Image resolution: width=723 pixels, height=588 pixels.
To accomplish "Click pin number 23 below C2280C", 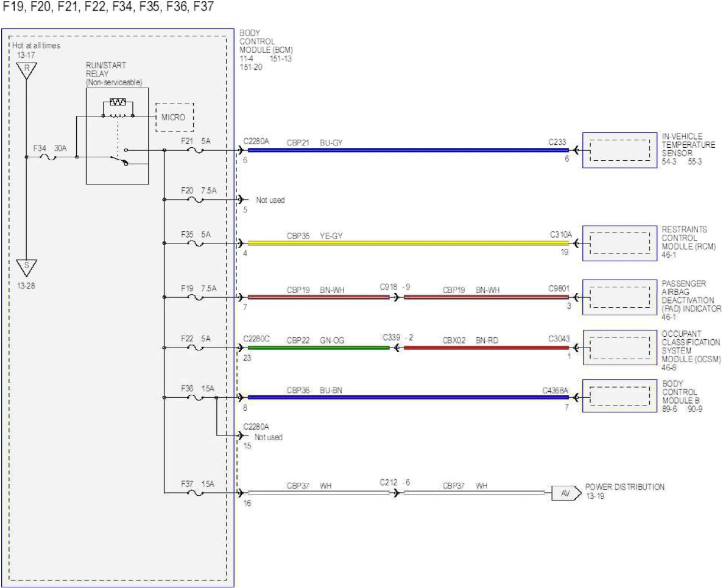I will click(x=247, y=358).
